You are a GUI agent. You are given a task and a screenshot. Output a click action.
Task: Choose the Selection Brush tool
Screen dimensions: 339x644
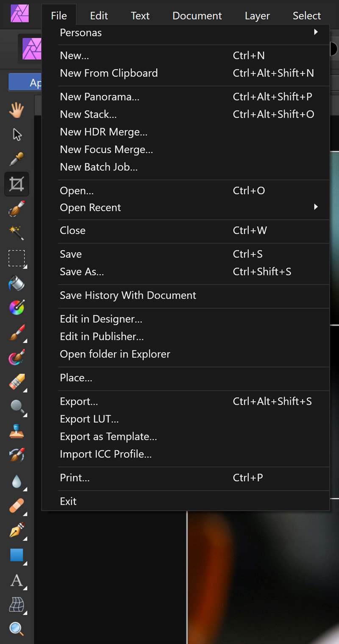pos(17,208)
